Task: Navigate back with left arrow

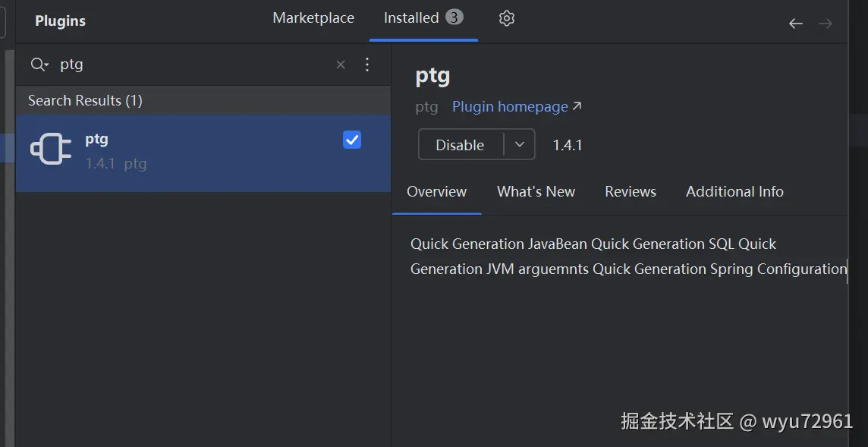Action: point(795,24)
